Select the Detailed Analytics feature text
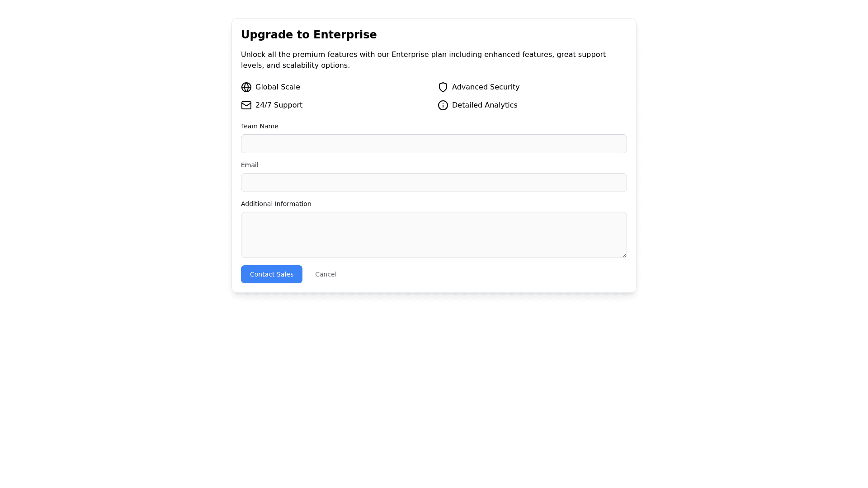This screenshot has height=488, width=868. 484,105
